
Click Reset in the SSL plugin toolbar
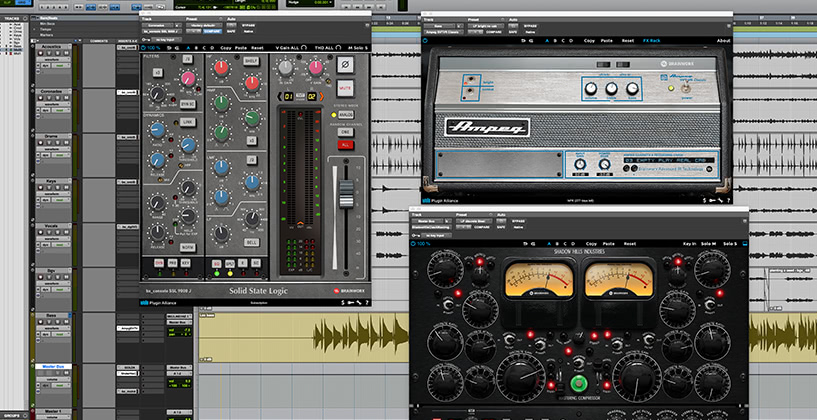pos(257,47)
